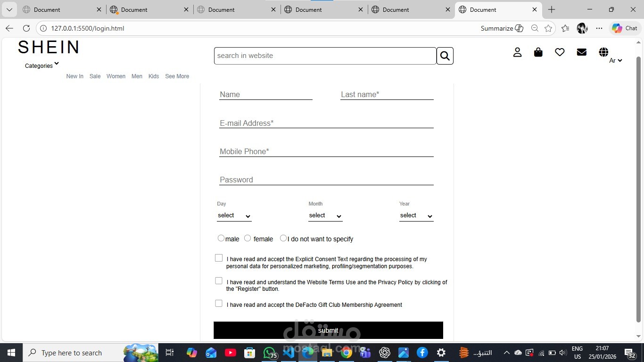Open the See More menu item
Image resolution: width=644 pixels, height=362 pixels.
click(x=177, y=76)
